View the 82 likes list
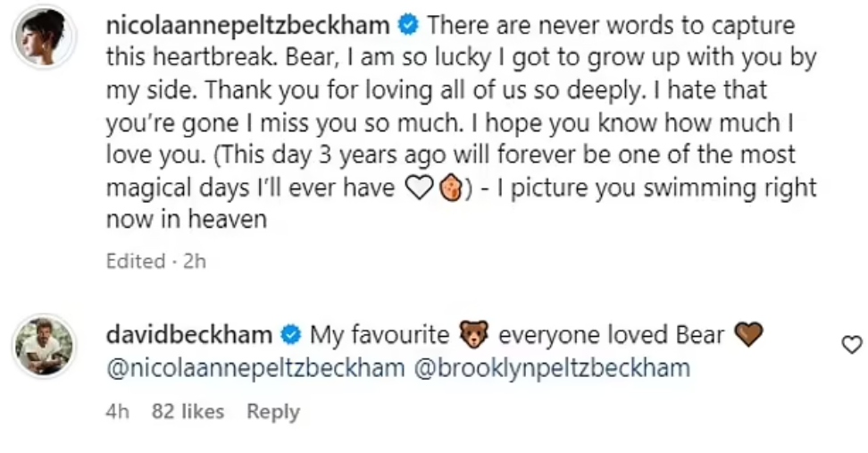This screenshot has height=453, width=868. point(188,412)
